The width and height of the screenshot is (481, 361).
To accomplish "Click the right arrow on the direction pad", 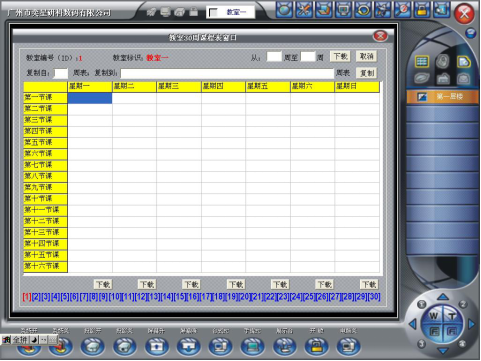I will click(x=471, y=323).
